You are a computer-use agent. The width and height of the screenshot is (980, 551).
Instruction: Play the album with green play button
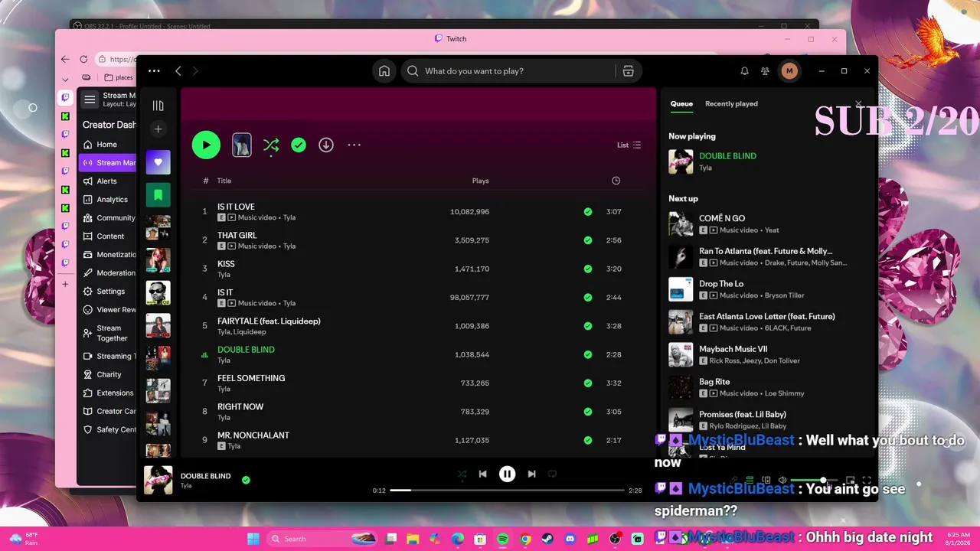click(206, 145)
